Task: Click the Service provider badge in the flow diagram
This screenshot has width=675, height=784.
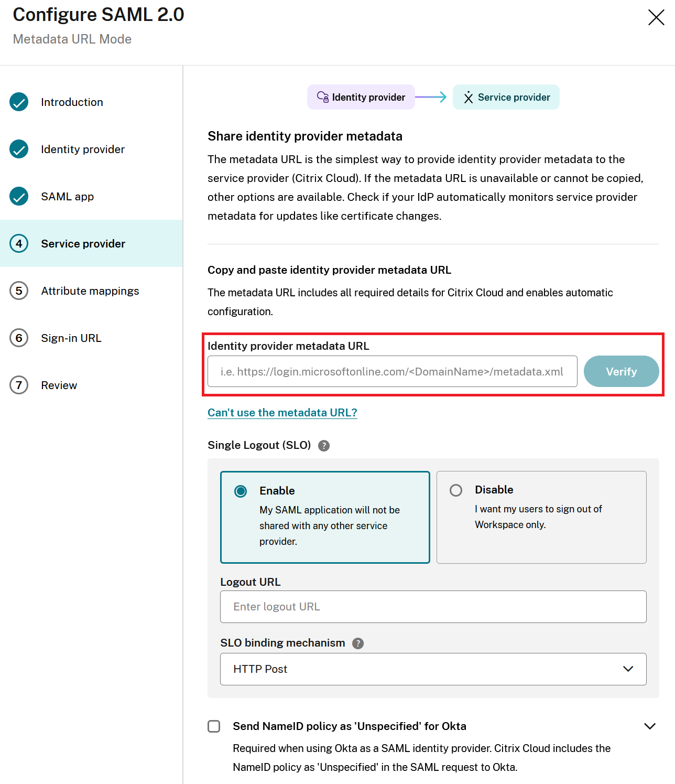Action: [x=505, y=97]
